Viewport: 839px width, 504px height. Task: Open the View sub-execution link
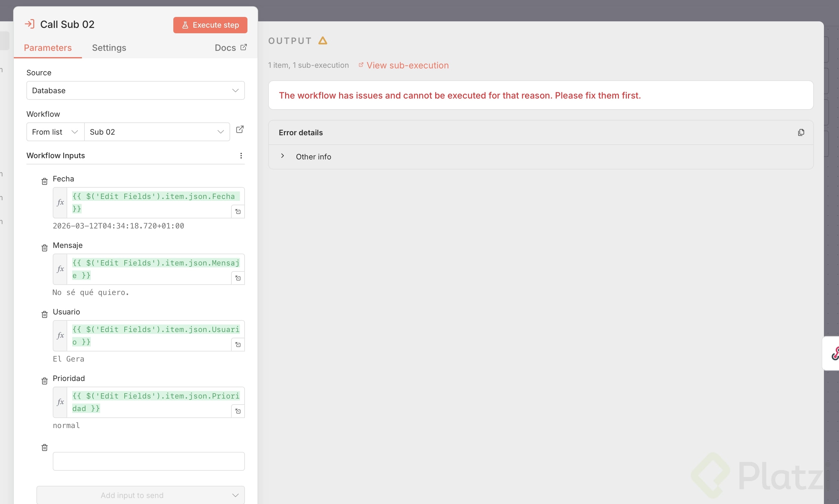(x=407, y=65)
